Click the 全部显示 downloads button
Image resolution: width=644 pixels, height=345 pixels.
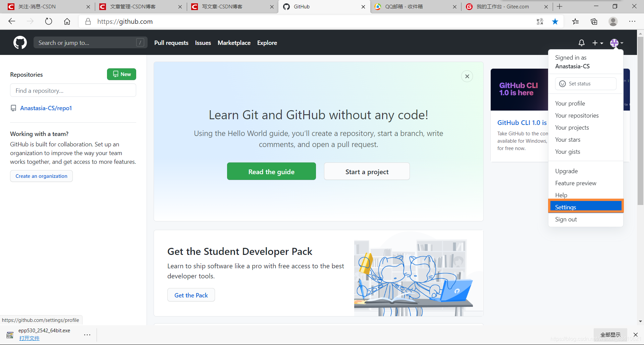click(x=610, y=335)
